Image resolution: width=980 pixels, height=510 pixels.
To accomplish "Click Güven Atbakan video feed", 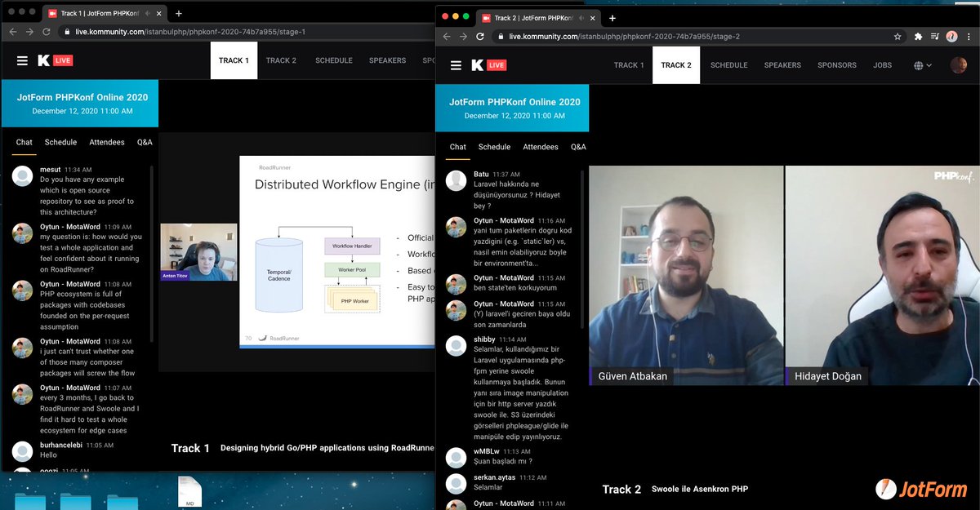I will 686,275.
